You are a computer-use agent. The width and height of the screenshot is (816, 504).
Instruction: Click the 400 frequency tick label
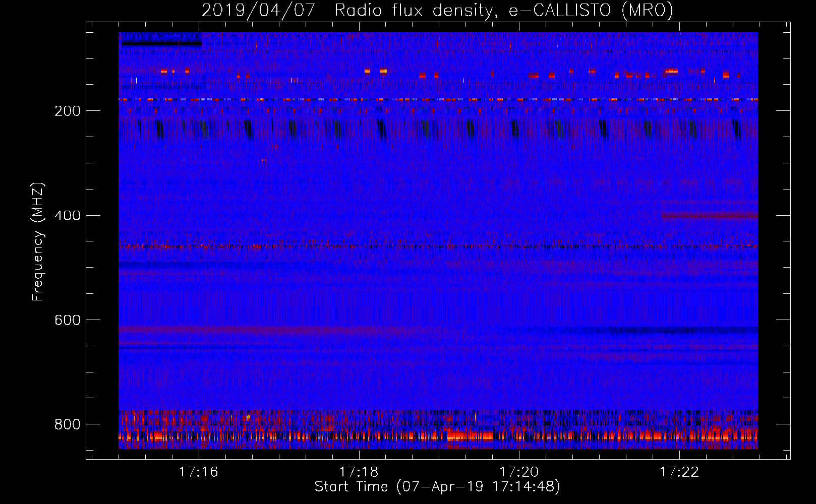68,216
